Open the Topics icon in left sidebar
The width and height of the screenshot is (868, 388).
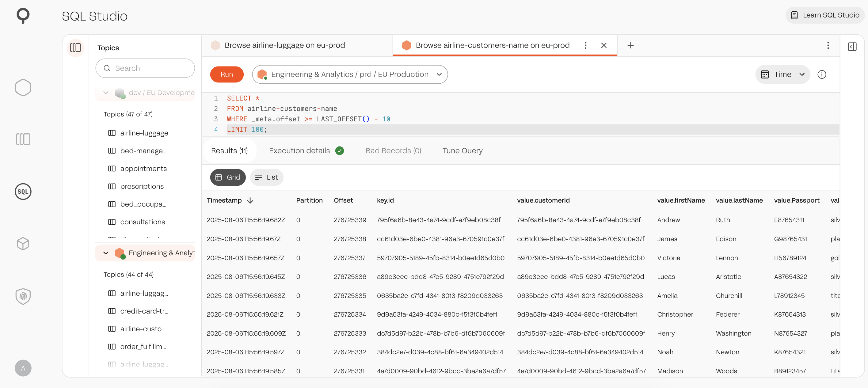point(23,139)
